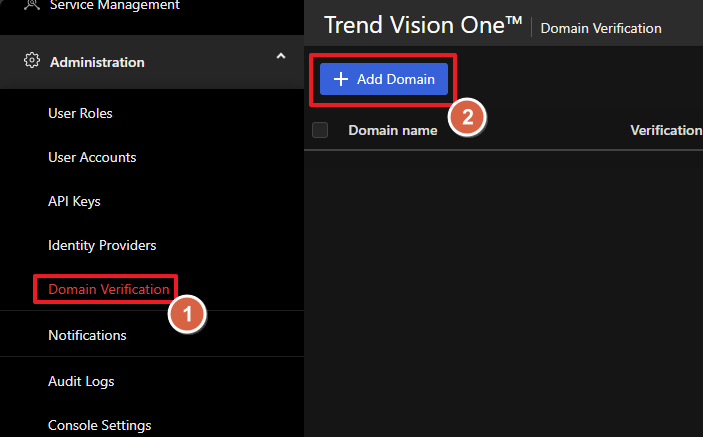Sort by the Domain name column header
Image resolution: width=703 pixels, height=437 pixels.
pos(392,130)
